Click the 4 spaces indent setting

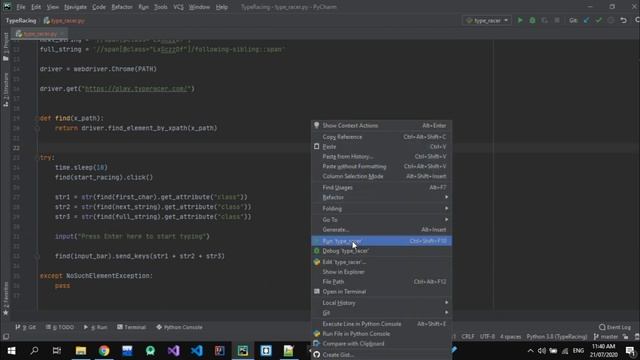point(511,337)
